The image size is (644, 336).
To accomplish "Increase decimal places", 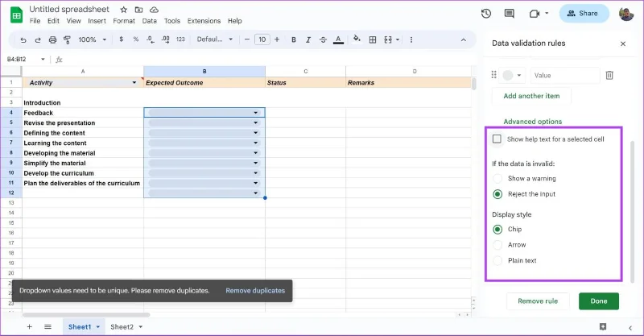I will click(x=166, y=39).
